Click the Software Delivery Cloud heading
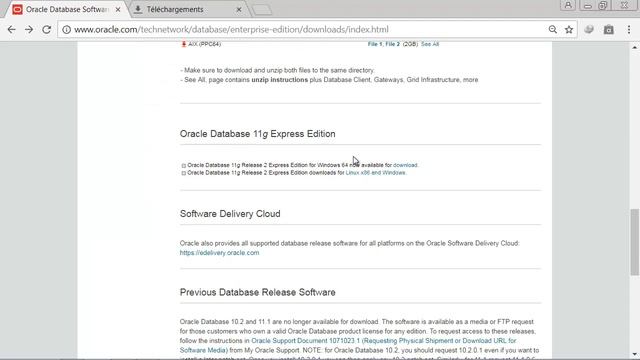 point(230,214)
